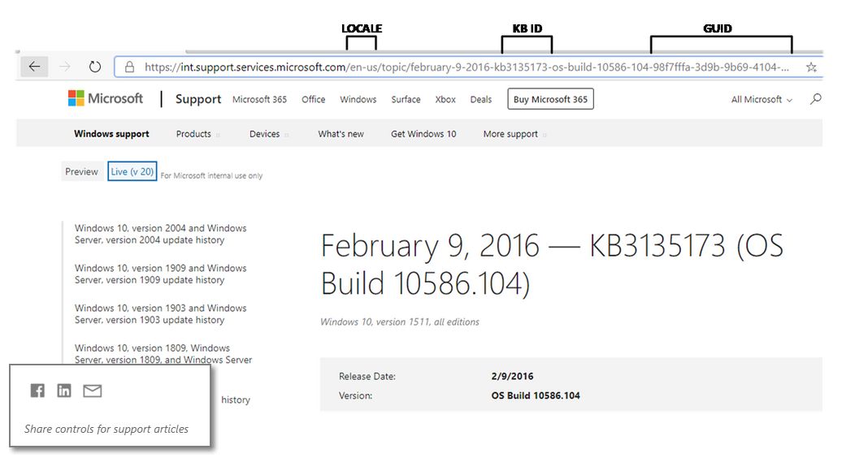The height and width of the screenshot is (462, 868).
Task: Open Xbox in the top navigation
Action: (445, 100)
